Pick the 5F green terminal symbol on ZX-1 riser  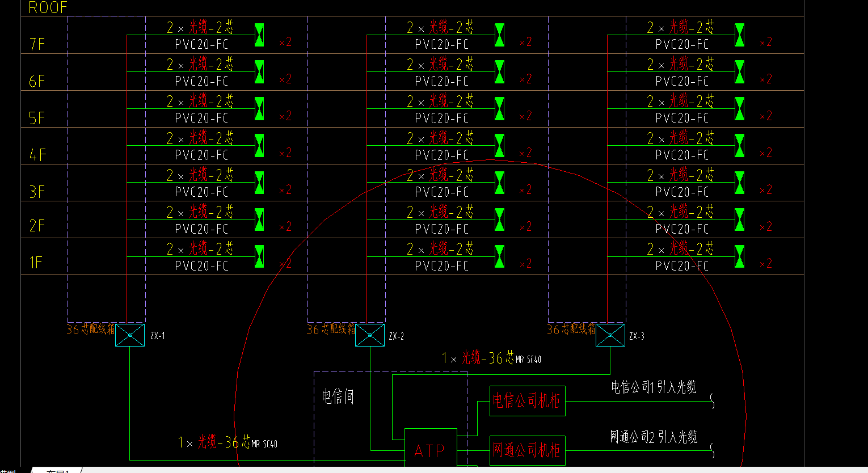point(259,108)
